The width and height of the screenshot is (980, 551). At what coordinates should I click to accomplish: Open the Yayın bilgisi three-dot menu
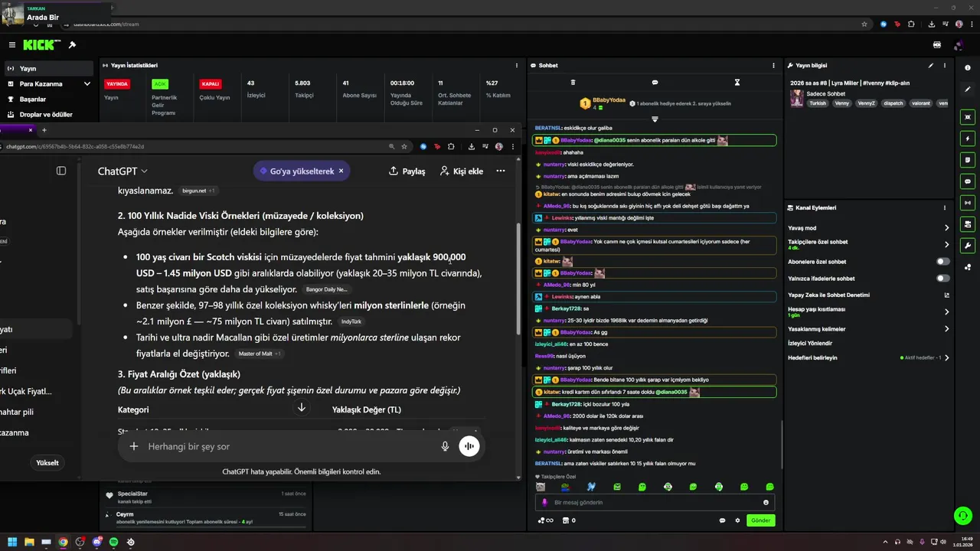[946, 66]
